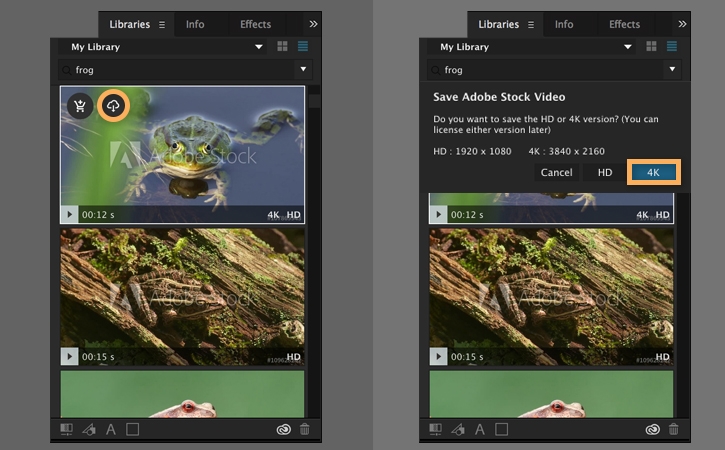The height and width of the screenshot is (450, 725).
Task: Open the Libraries panel menu in left panel
Action: (162, 24)
